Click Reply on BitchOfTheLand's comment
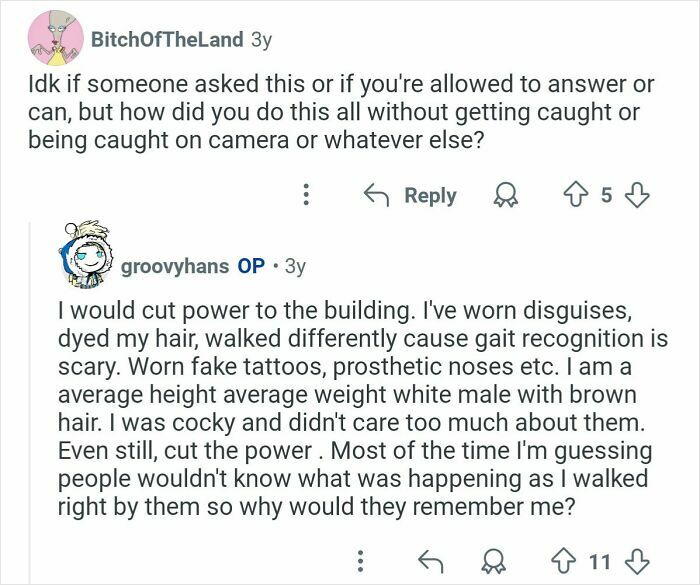 point(410,196)
